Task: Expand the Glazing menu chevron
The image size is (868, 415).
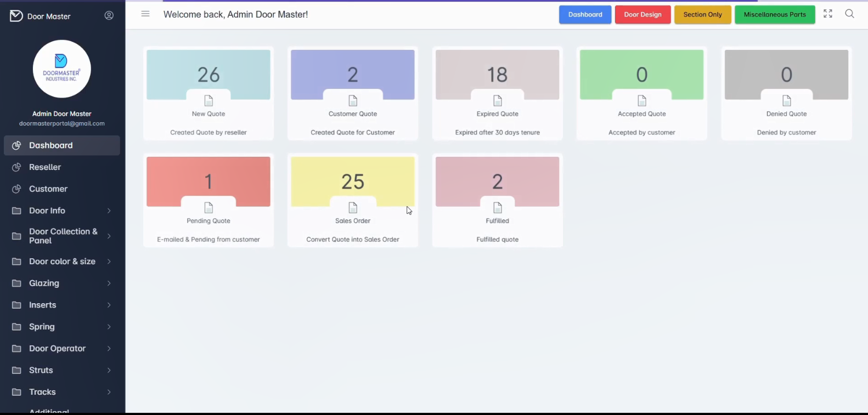Action: [109, 283]
